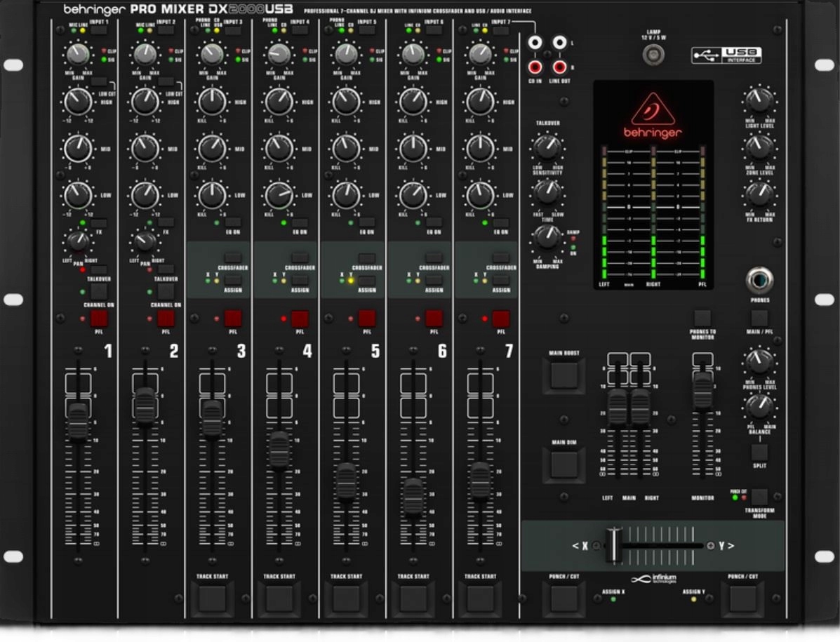The height and width of the screenshot is (642, 840).
Task: Toggle EQ On for channel 7
Action: coord(500,222)
